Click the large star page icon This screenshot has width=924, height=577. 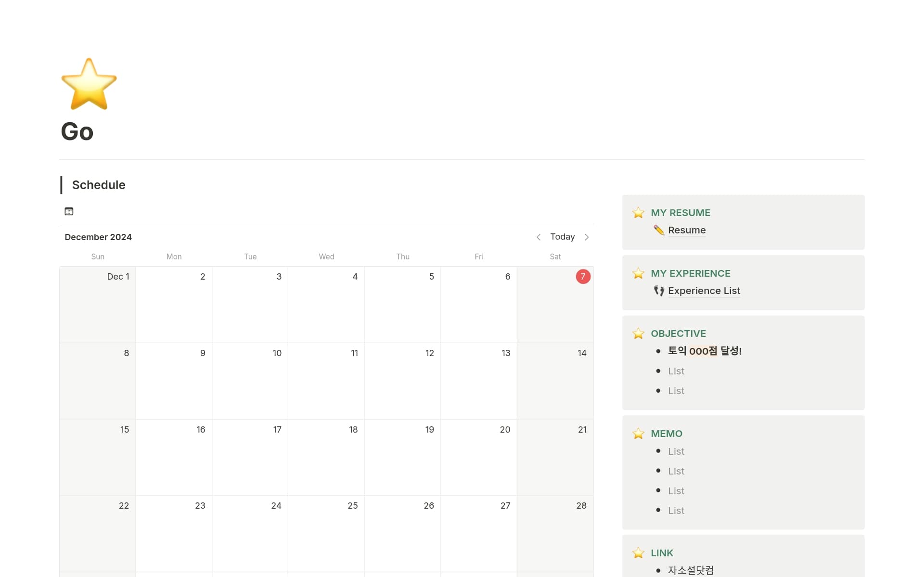[x=89, y=84]
